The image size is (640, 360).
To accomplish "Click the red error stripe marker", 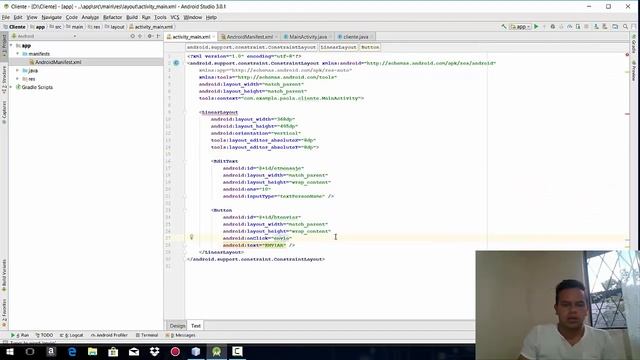I will pos(627,114).
